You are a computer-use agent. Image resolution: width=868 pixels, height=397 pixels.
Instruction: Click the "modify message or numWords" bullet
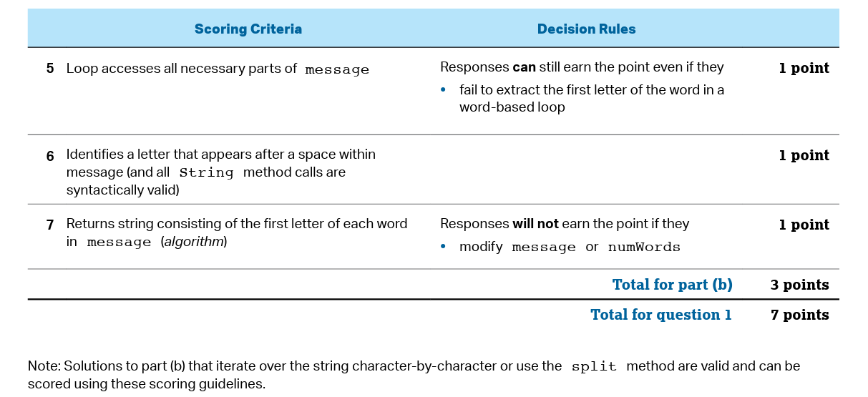(x=569, y=247)
